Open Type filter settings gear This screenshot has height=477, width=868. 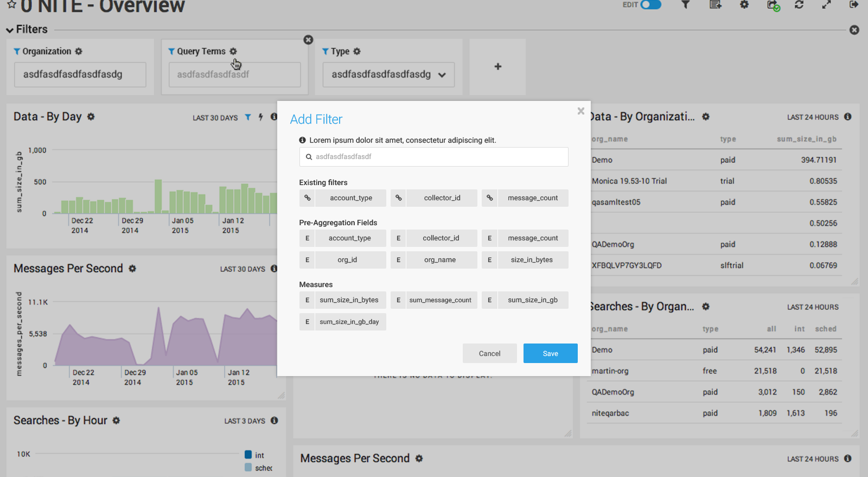click(357, 51)
